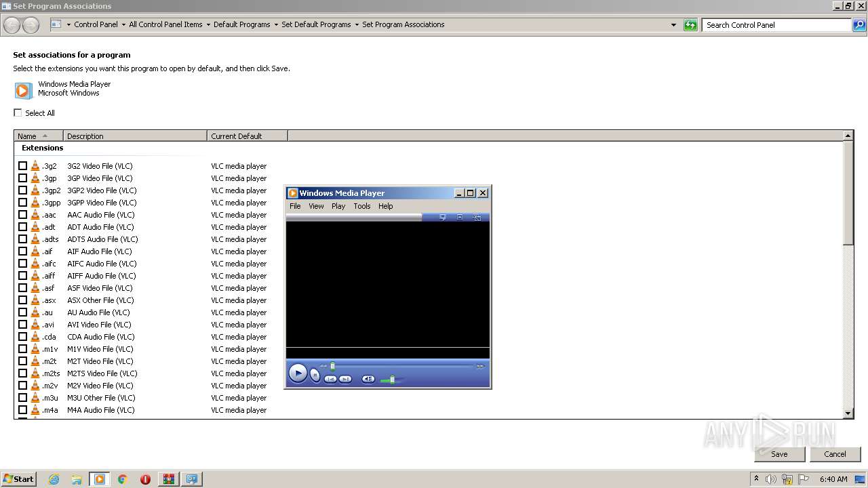Screen dimensions: 868x488
Task: Check the .aac extension checkbox
Action: [x=22, y=214]
